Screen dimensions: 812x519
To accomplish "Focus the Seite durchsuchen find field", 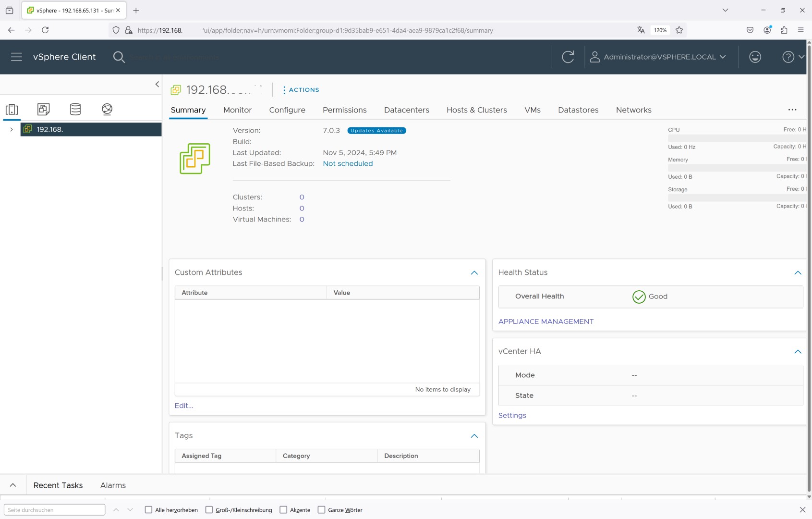I will [x=54, y=509].
